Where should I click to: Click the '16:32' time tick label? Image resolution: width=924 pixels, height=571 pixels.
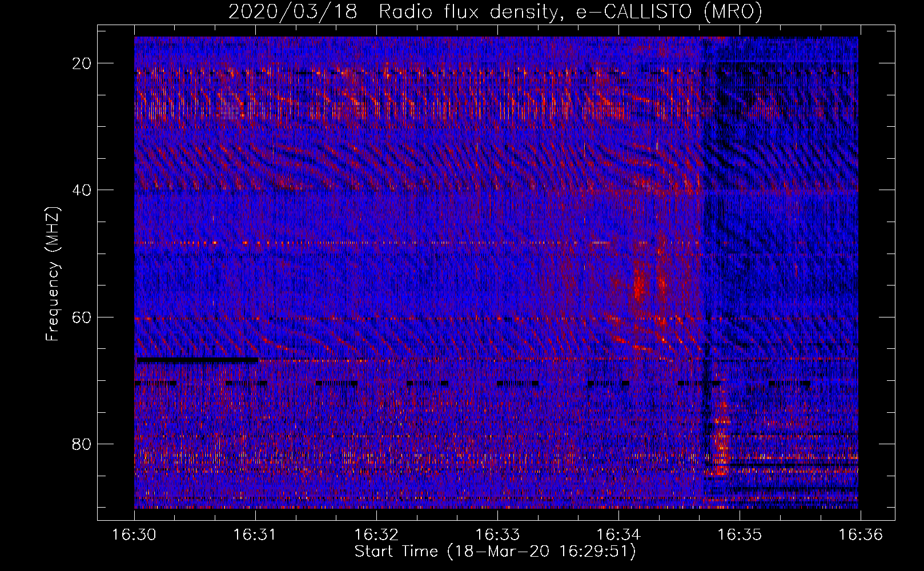[x=376, y=535]
